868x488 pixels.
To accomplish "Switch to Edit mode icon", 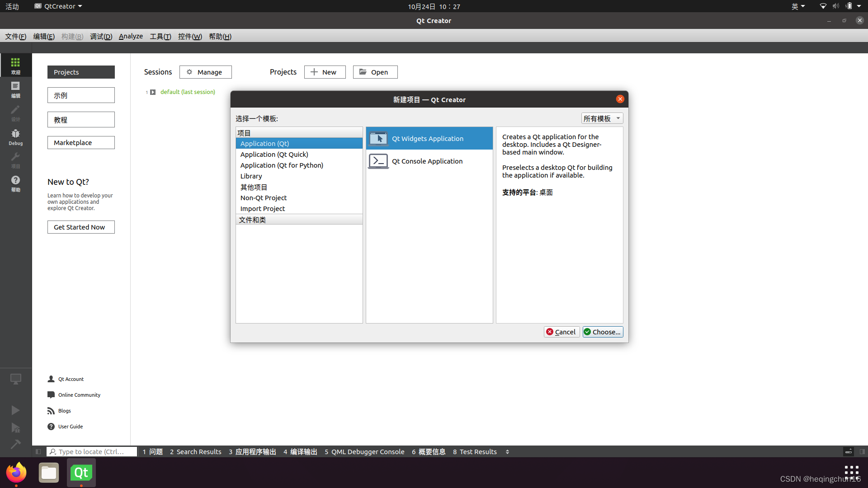I will pos(15,89).
